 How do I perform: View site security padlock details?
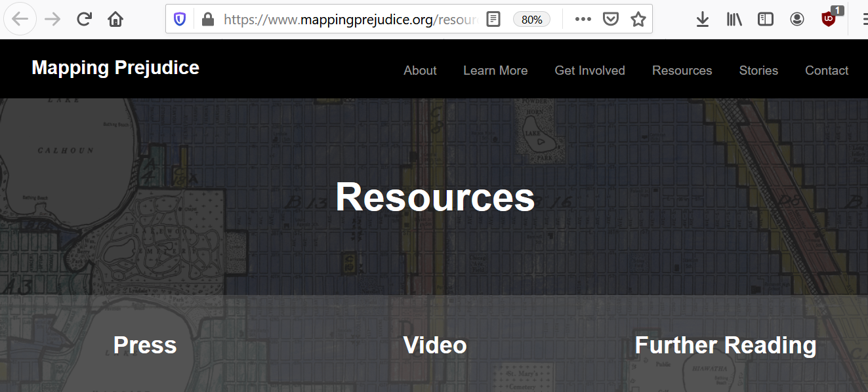tap(208, 19)
